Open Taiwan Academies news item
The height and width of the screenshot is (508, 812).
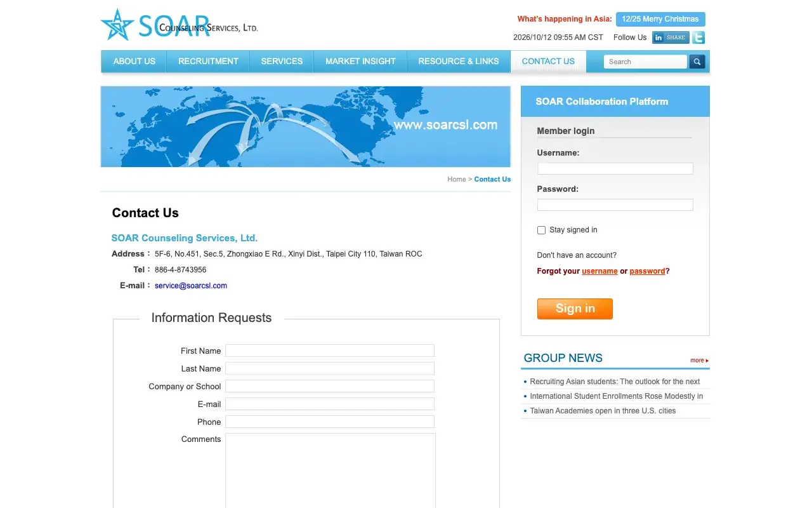coord(603,411)
